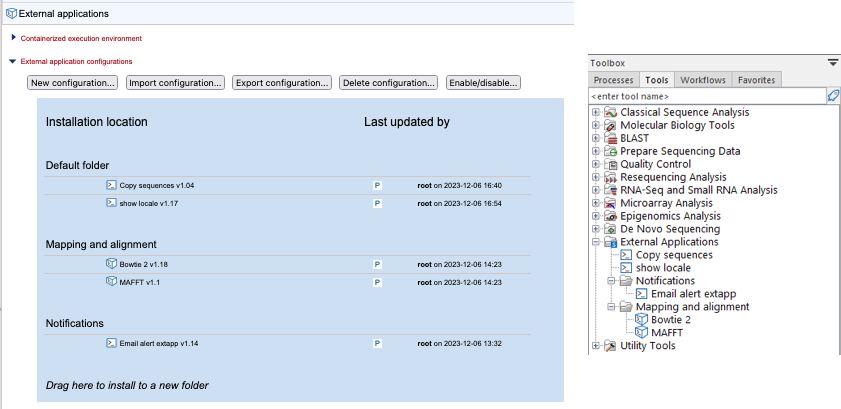The width and height of the screenshot is (841, 409).
Task: Expand Containerized execution environment section
Action: [13, 38]
